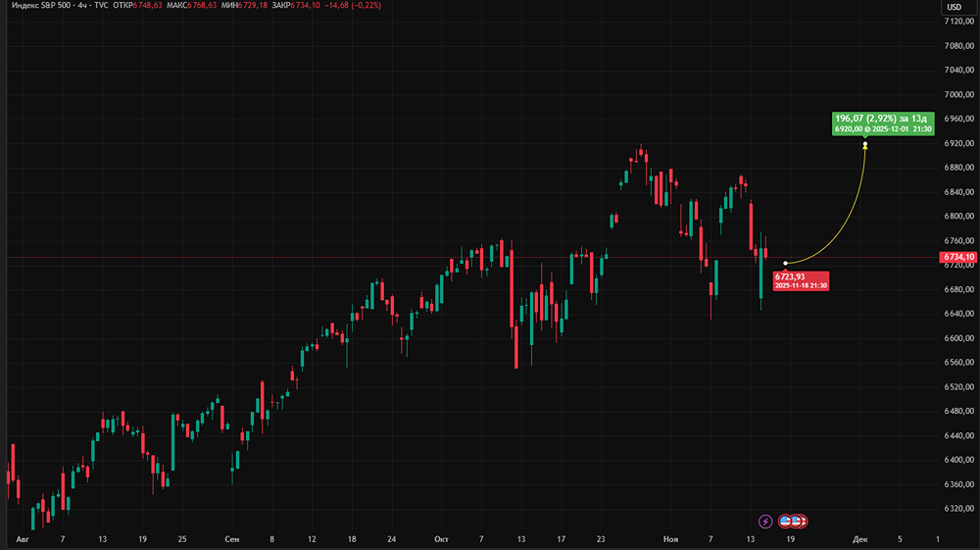Click the 6920,00 price axis label
Screen dimensions: 980x550
point(958,143)
